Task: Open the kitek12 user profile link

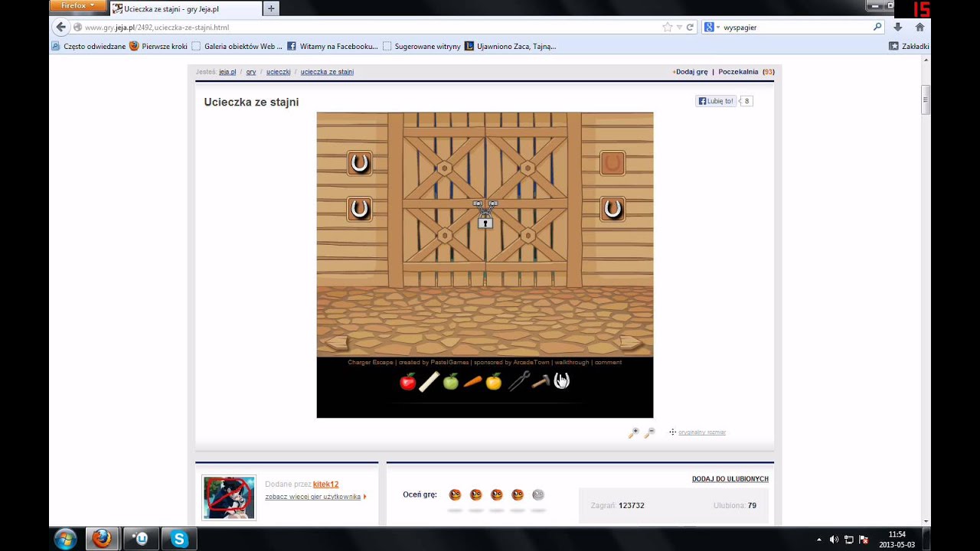Action: (325, 484)
